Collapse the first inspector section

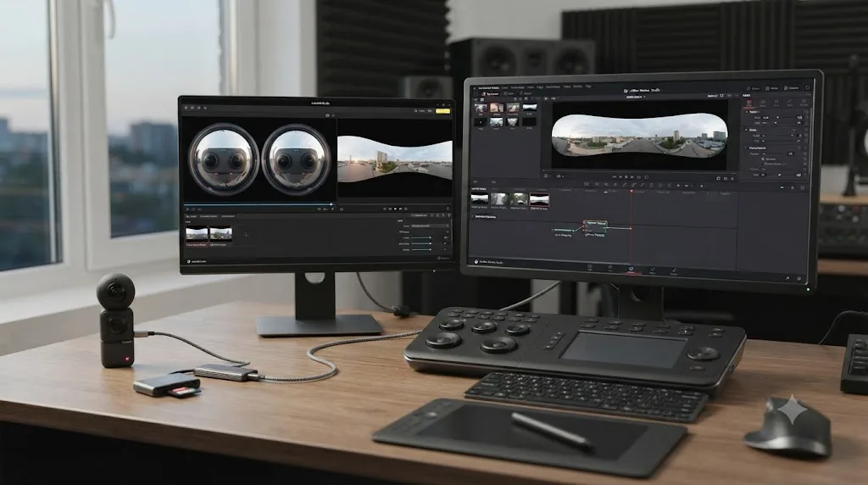(x=746, y=112)
